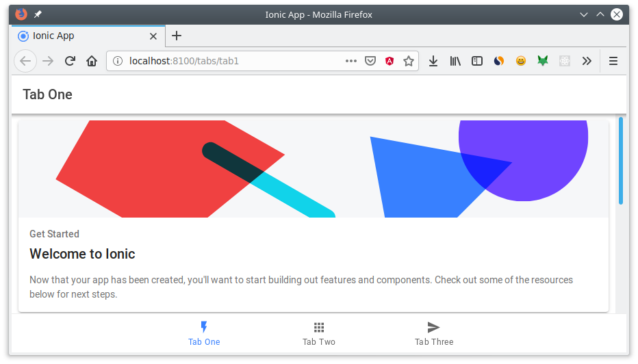Open the red Angular shield extension
638x364 pixels.
[390, 61]
